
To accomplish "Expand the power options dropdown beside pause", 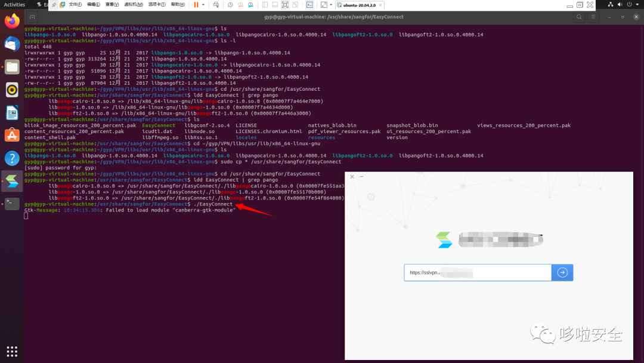I will [x=203, y=5].
